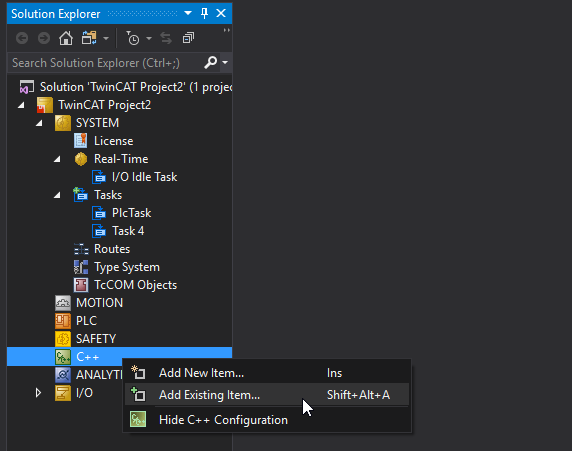Image resolution: width=572 pixels, height=451 pixels.
Task: Expand the I/O tree node
Action: tap(38, 393)
